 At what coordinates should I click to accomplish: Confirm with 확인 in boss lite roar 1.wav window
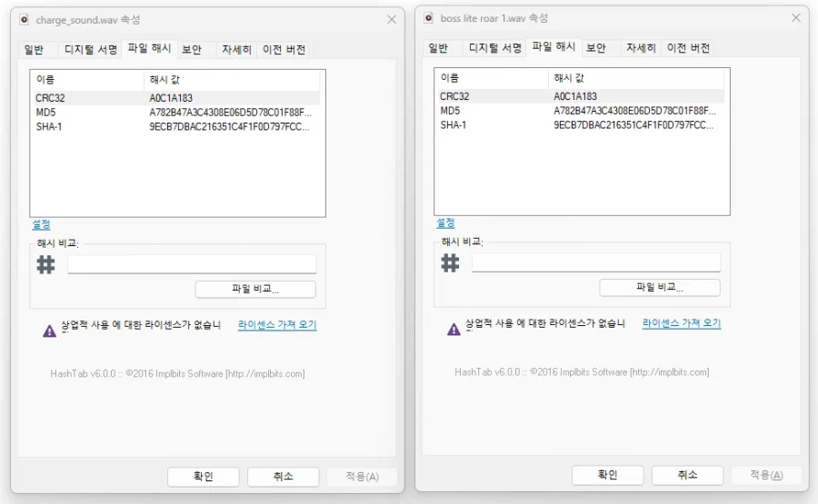tap(608, 475)
